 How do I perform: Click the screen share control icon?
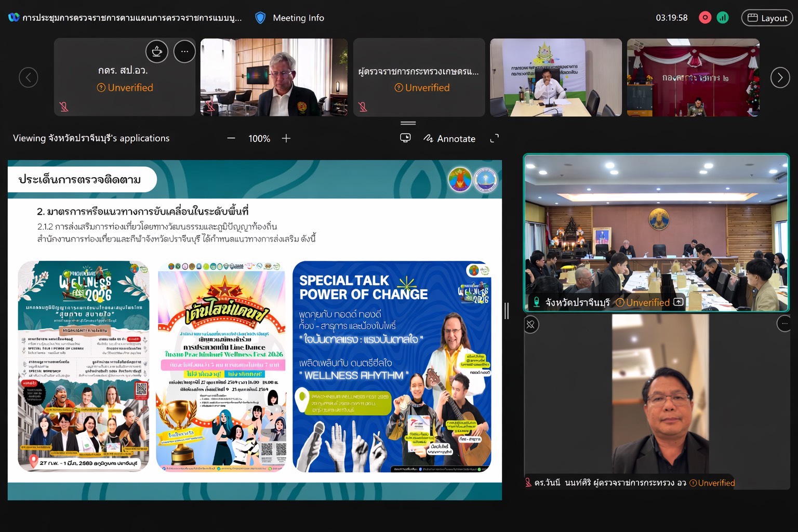point(405,138)
